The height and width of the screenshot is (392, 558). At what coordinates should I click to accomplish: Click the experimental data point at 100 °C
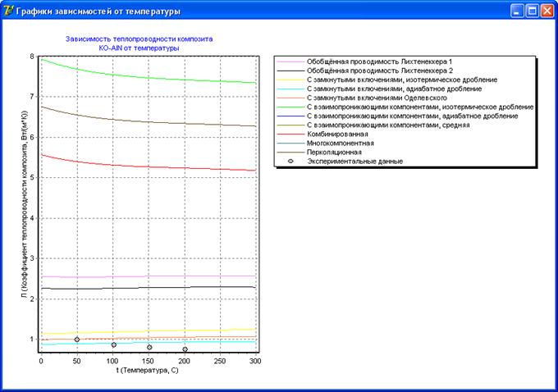click(x=114, y=345)
